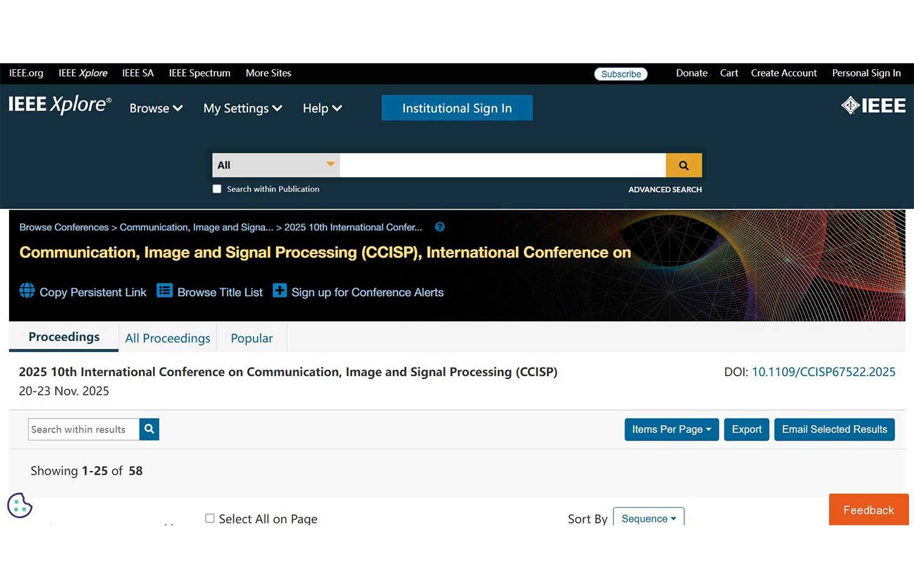This screenshot has width=914, height=588.
Task: Click the IEEE logo at top right
Action: [873, 106]
